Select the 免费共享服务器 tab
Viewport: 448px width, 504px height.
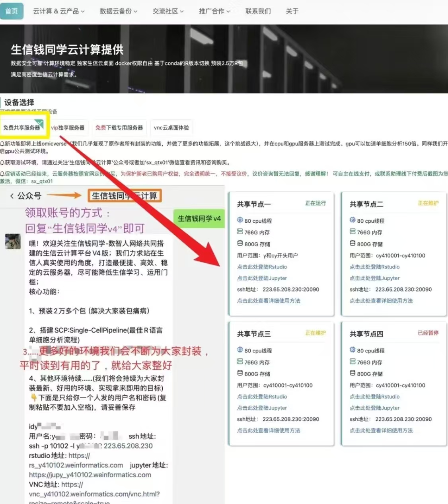click(23, 128)
